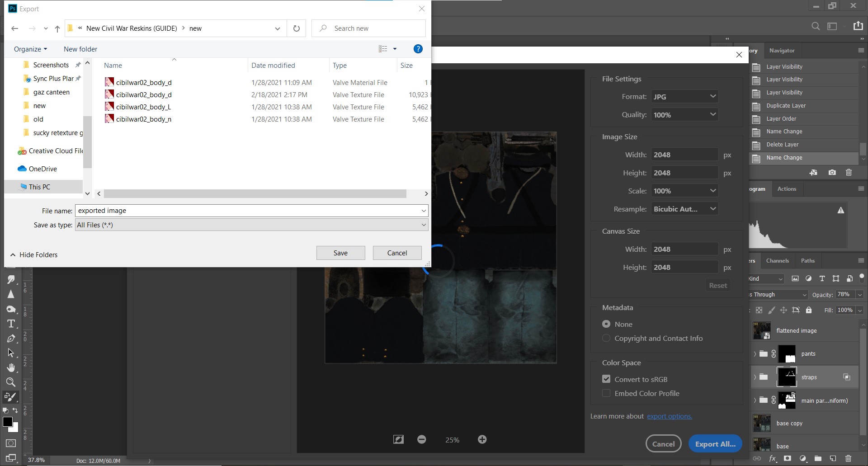Click New folder button
Viewport: 868px width, 466px height.
tap(80, 49)
